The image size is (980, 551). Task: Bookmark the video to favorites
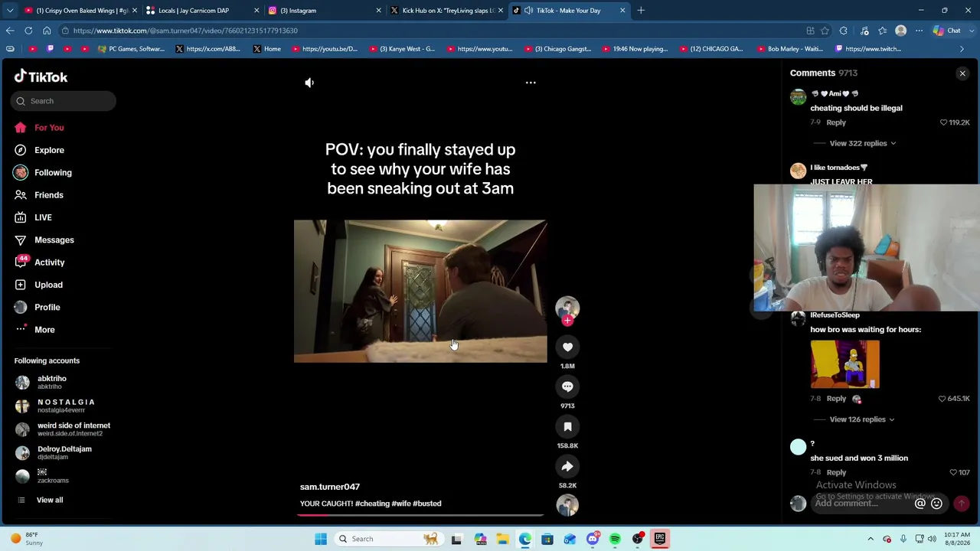pos(567,426)
